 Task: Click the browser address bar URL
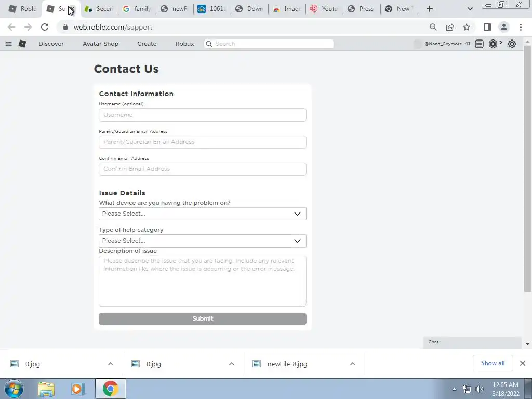(113, 27)
